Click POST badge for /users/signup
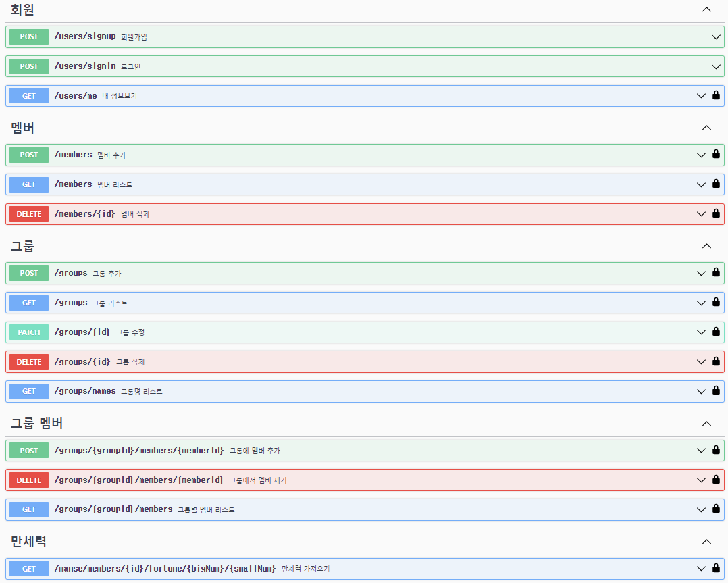This screenshot has width=728, height=583. coord(29,36)
